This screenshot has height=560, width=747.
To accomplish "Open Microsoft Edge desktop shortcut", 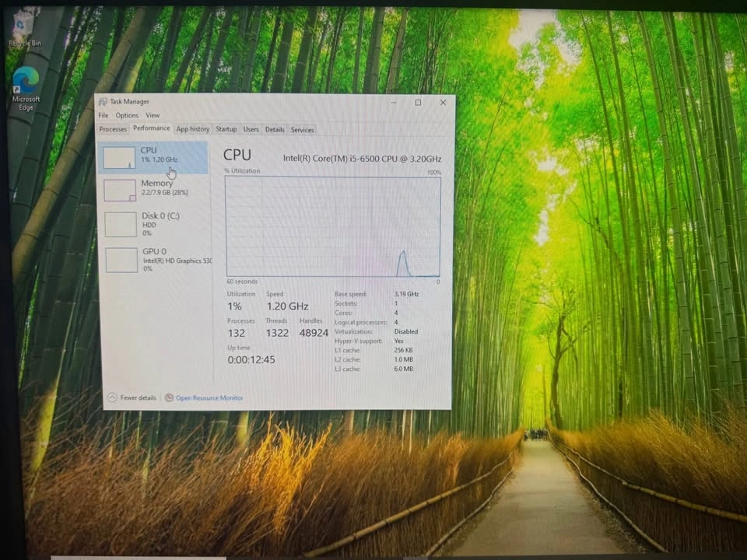I will click(26, 81).
